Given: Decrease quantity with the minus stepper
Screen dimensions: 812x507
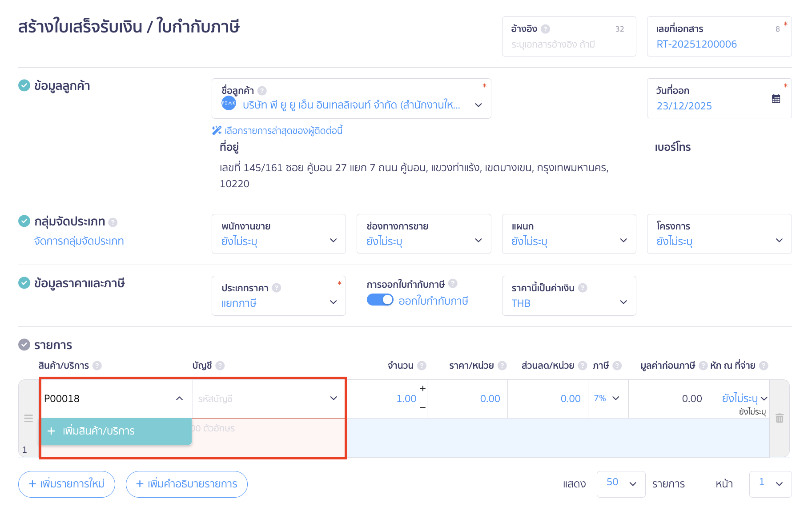Looking at the screenshot, I should pyautogui.click(x=422, y=407).
